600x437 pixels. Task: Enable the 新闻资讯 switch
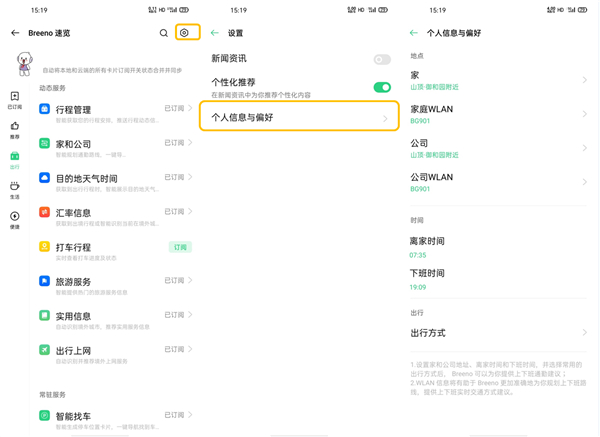point(381,60)
